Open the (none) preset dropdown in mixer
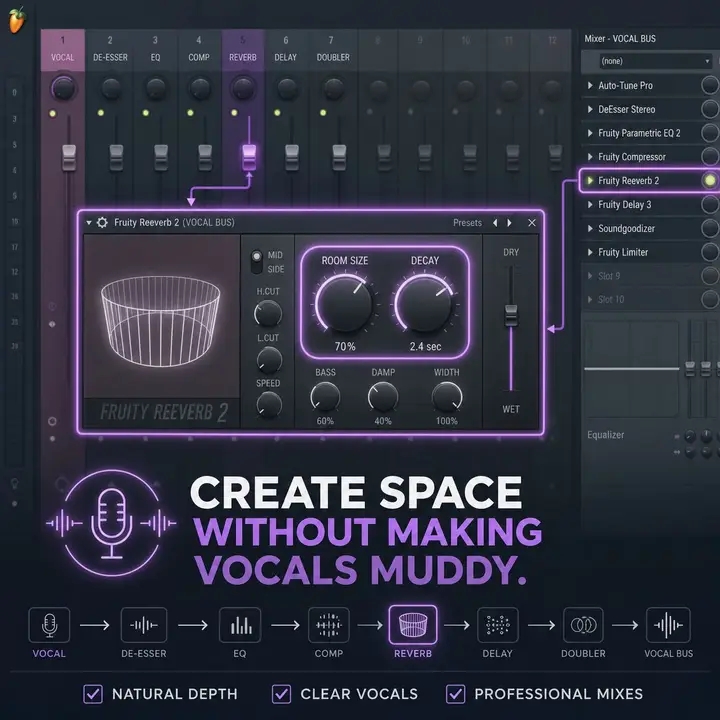The height and width of the screenshot is (720, 720). [x=655, y=61]
